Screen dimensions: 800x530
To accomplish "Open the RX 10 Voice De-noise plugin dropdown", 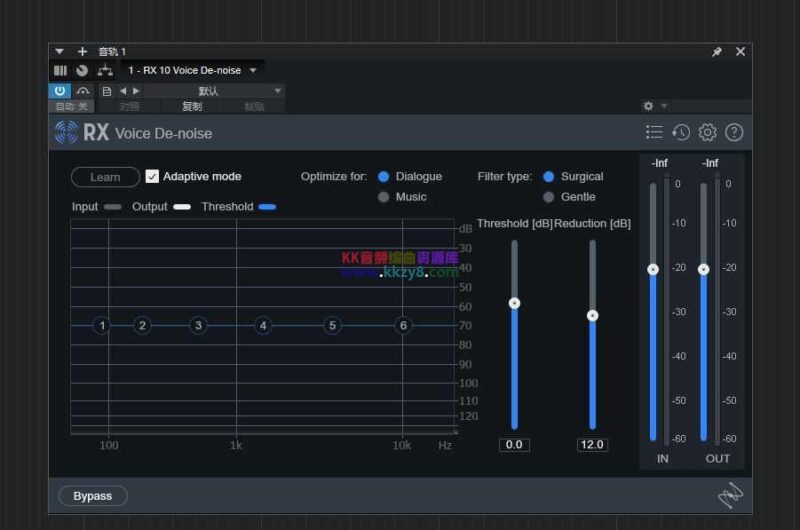I will coord(192,70).
